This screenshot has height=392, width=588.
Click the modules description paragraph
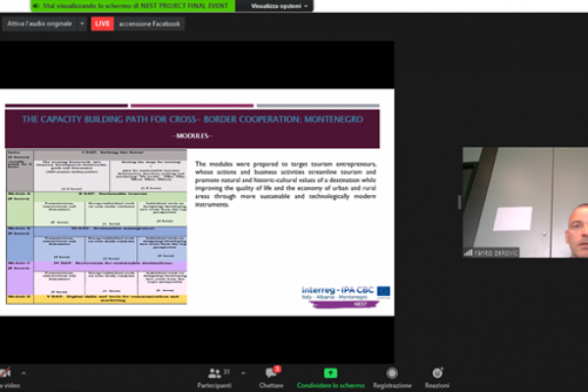(285, 184)
